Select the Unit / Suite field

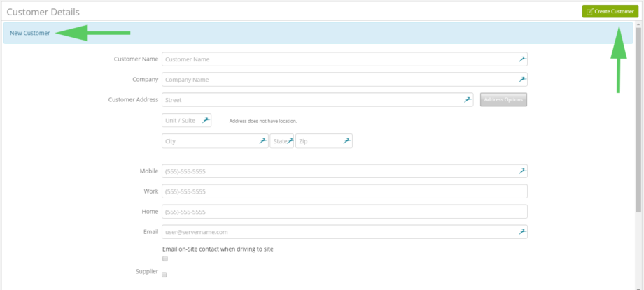coord(186,121)
